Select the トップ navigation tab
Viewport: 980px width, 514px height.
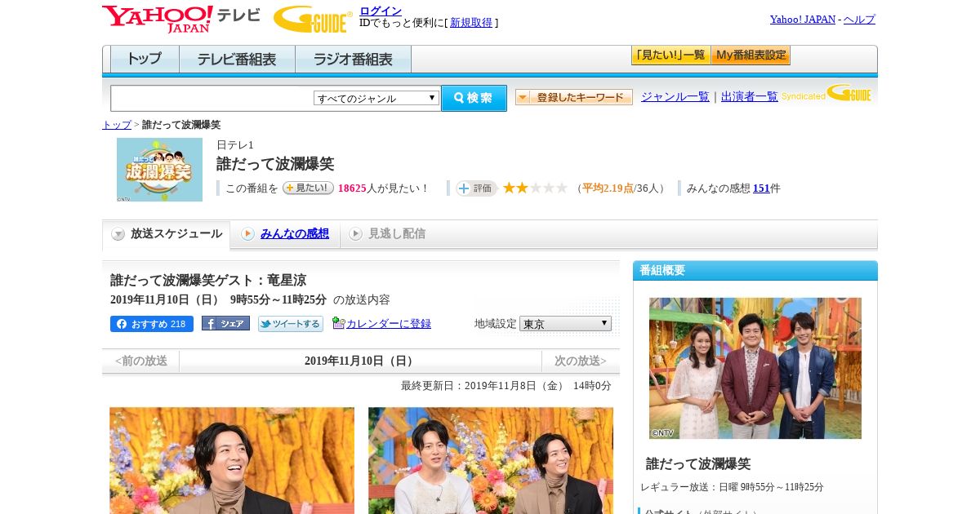coord(145,59)
